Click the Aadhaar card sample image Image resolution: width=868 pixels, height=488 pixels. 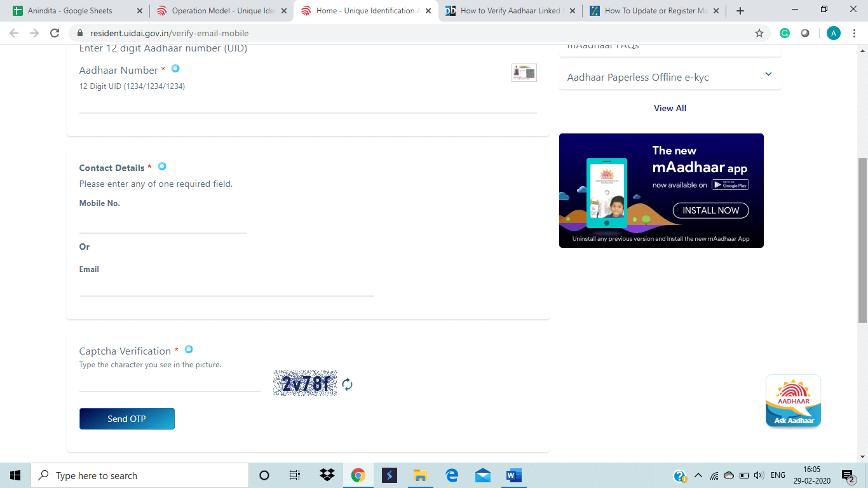pyautogui.click(x=524, y=72)
